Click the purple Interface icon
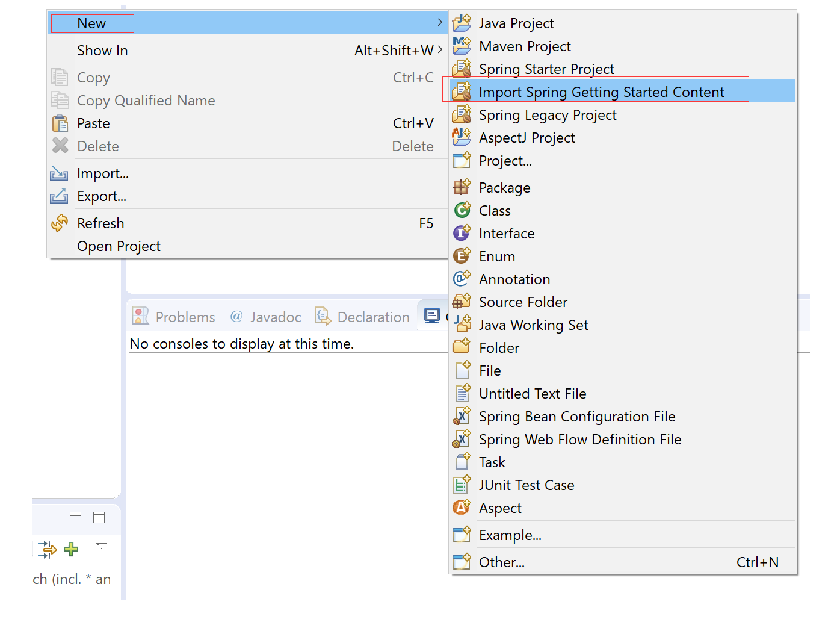The width and height of the screenshot is (840, 634). tap(462, 233)
